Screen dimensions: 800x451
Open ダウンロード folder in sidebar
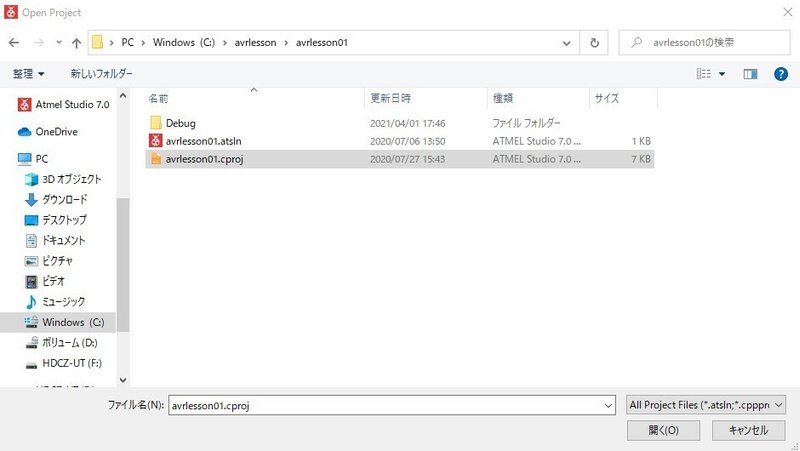click(x=56, y=199)
